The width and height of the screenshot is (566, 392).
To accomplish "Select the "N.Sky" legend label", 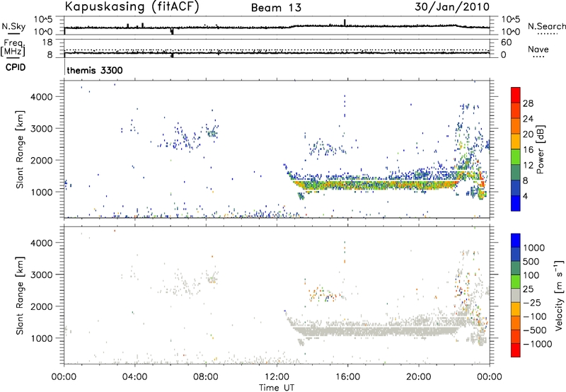I will pos(13,26).
